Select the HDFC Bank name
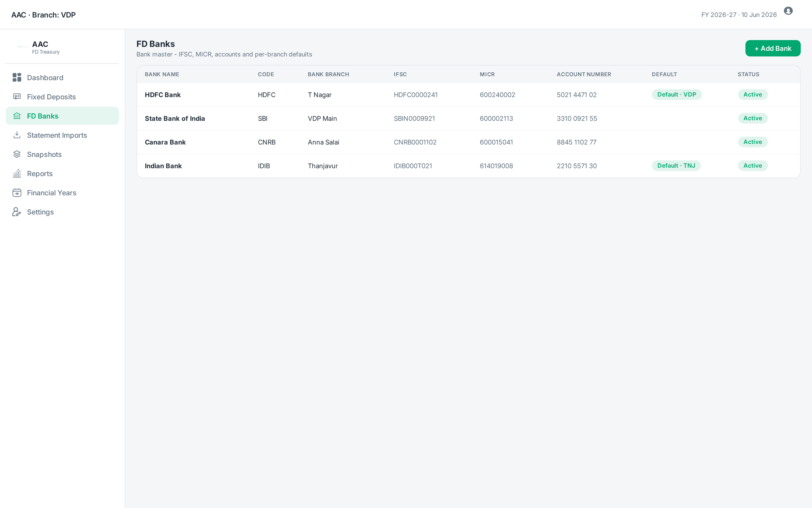Image resolution: width=812 pixels, height=508 pixels. coord(163,95)
